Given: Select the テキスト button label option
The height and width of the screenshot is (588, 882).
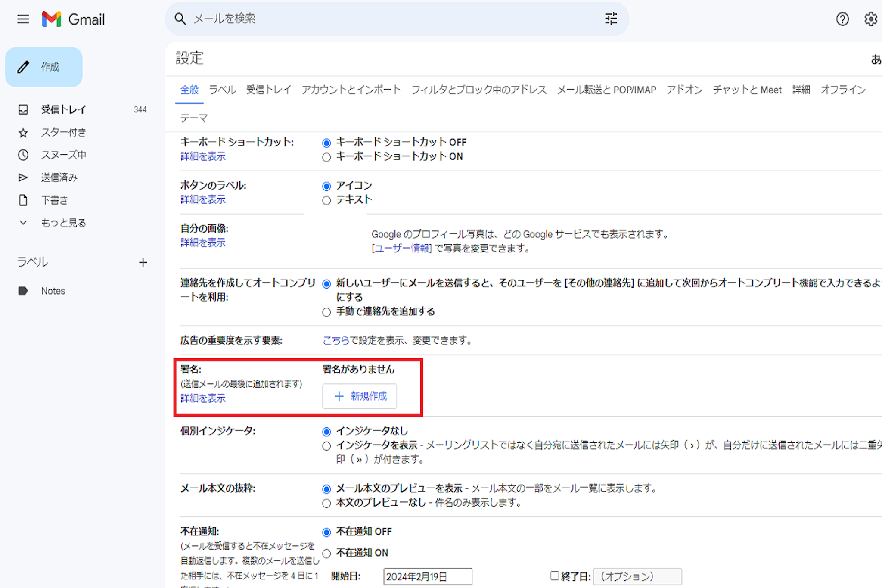Looking at the screenshot, I should [326, 200].
